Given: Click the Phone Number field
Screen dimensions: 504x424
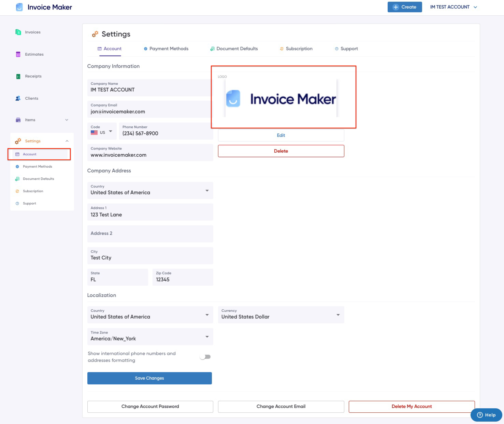Looking at the screenshot, I should (166, 131).
